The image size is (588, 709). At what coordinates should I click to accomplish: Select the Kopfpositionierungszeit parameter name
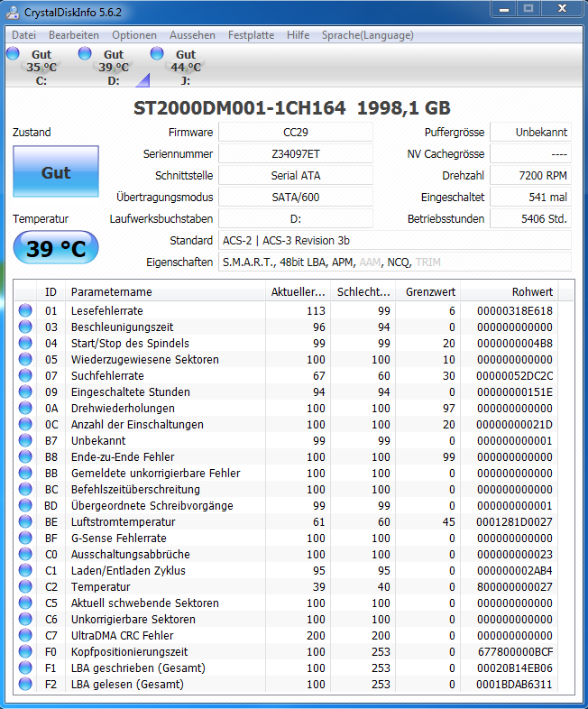(x=129, y=651)
